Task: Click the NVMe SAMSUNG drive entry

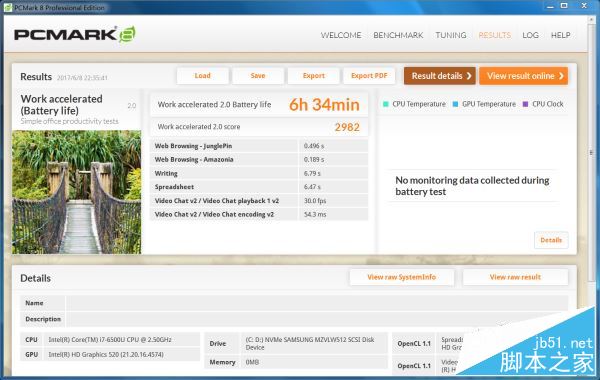Action: pyautogui.click(x=296, y=344)
